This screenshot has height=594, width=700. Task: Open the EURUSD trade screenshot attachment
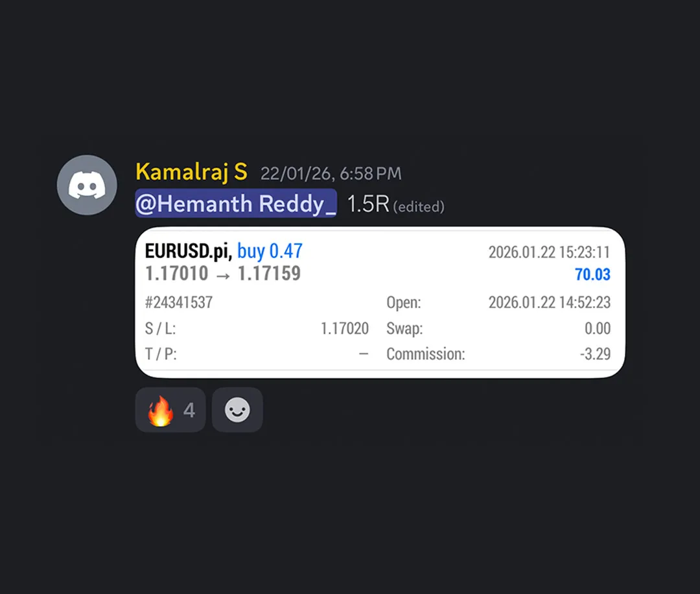(x=380, y=302)
